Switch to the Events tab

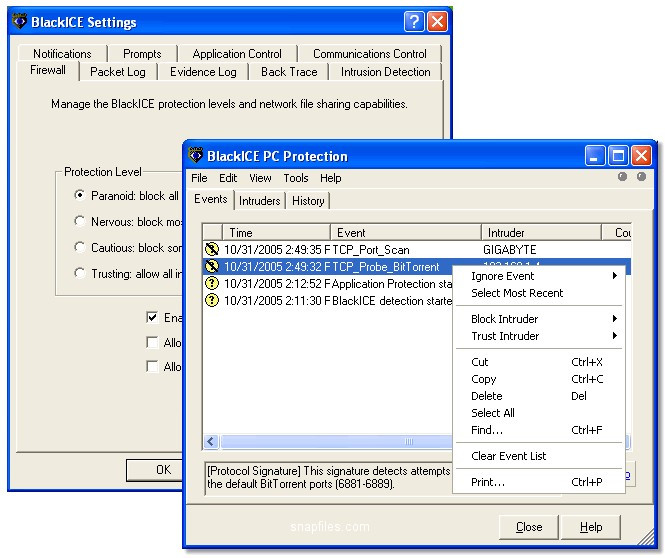click(210, 199)
